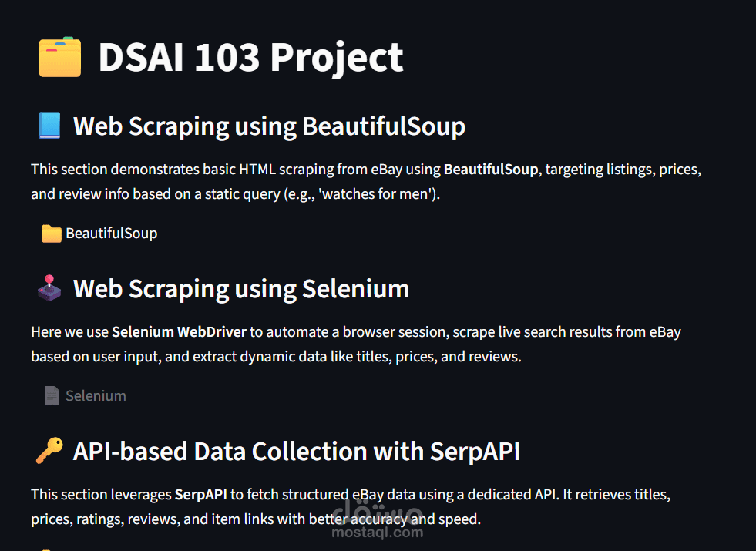Open the grayed Selenium page link

click(x=96, y=396)
